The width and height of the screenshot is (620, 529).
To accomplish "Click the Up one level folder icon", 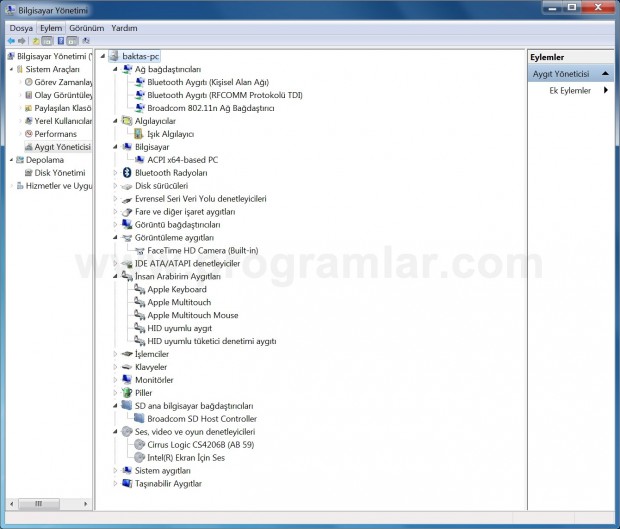I will coord(36,41).
